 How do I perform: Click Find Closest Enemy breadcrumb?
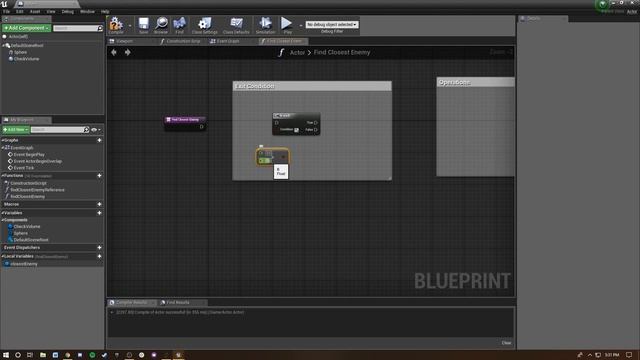[342, 52]
